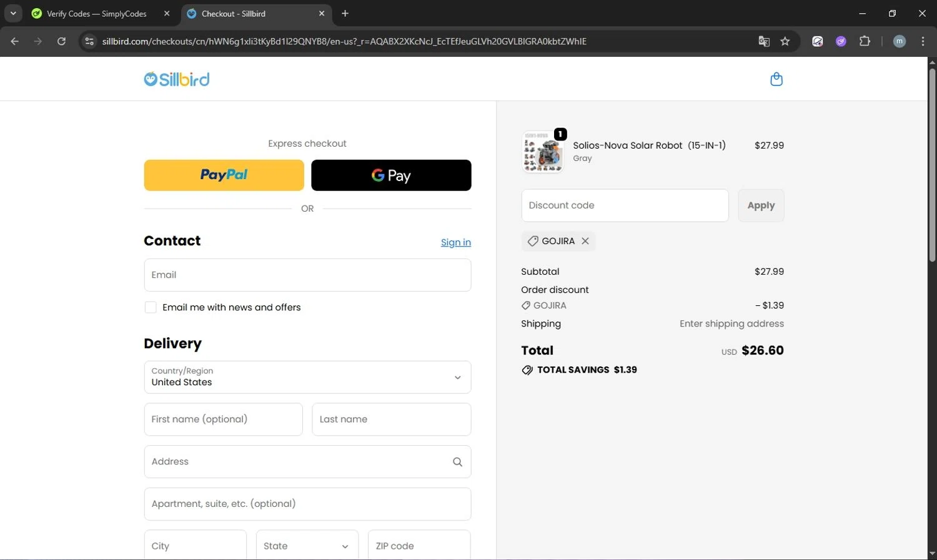Click the browser forward arrow
937x560 pixels.
click(38, 41)
